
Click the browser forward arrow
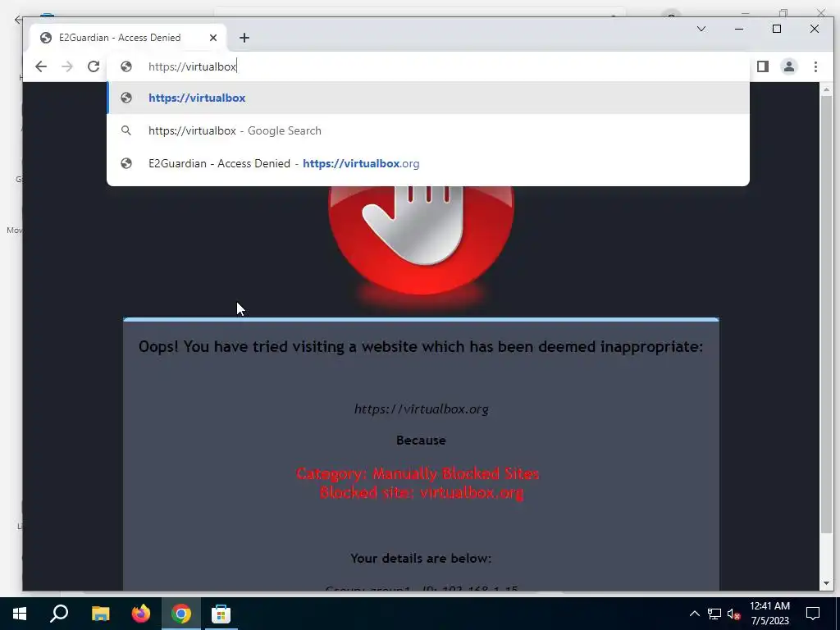pos(67,66)
